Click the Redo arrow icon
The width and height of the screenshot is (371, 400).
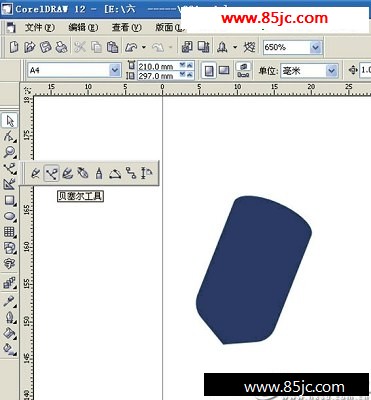[x=158, y=47]
